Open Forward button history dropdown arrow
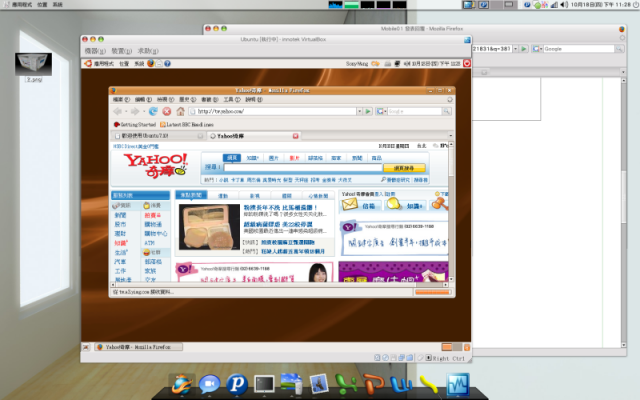640x400 pixels. point(144,111)
